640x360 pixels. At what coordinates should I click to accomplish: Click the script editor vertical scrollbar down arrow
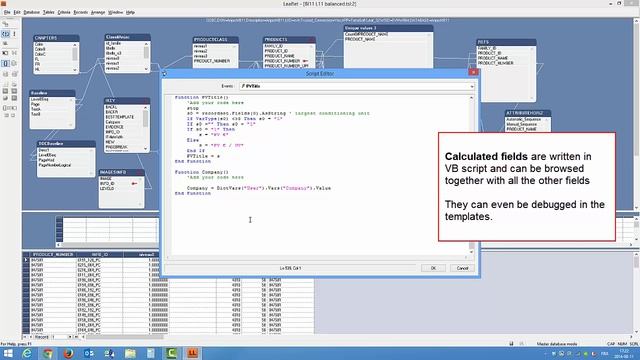pos(471,252)
